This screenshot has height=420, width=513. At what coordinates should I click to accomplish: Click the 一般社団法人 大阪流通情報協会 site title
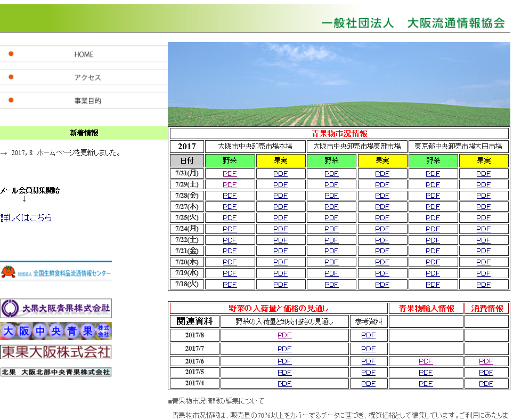pos(413,23)
